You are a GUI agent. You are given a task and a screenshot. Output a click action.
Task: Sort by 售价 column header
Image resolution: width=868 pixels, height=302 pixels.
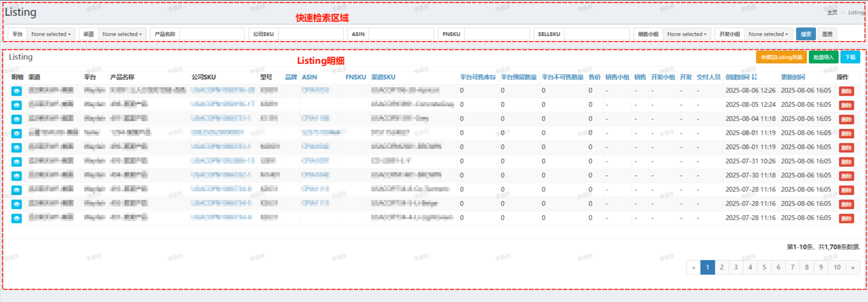click(x=595, y=77)
